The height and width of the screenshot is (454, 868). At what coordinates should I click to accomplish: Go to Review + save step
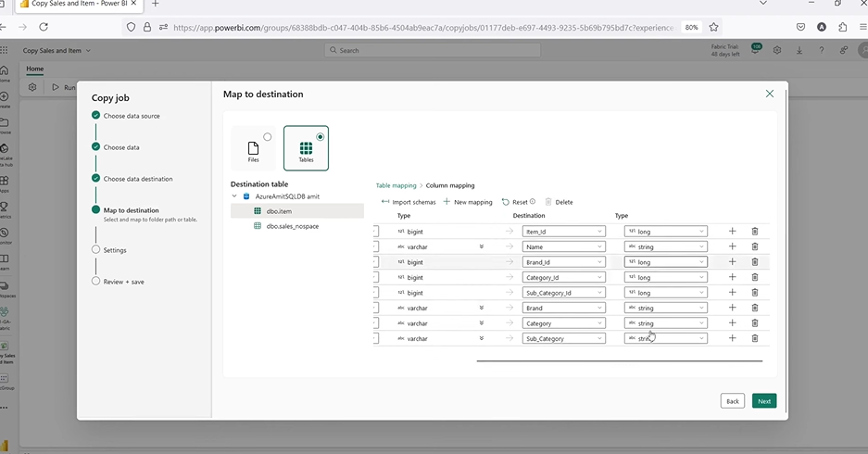[123, 282]
